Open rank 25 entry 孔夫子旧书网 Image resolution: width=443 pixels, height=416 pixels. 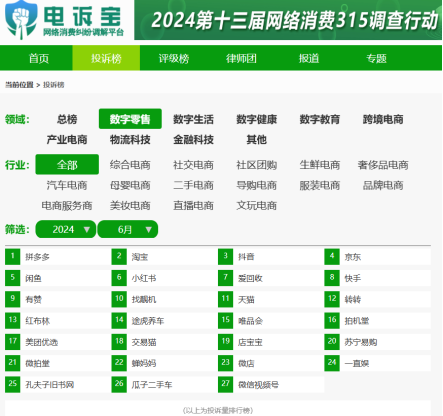[x=50, y=385]
